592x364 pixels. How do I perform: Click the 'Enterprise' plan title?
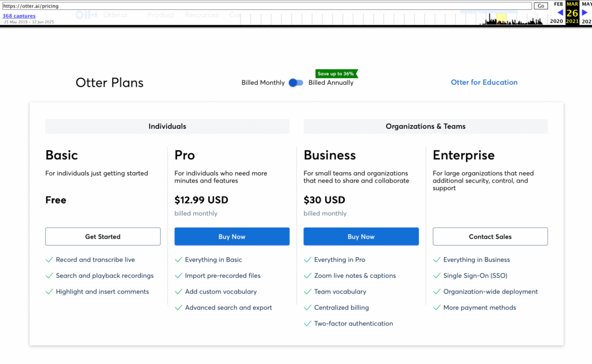[464, 155]
